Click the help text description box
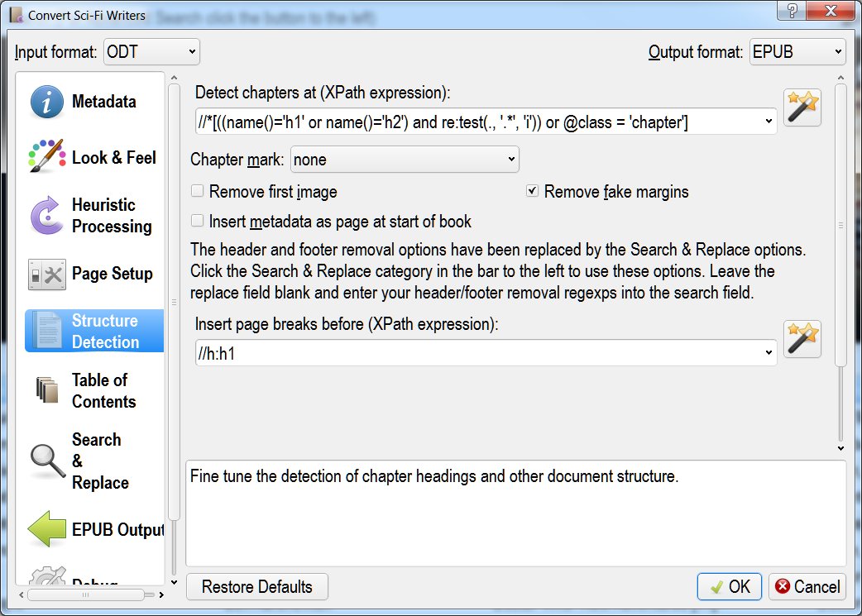Screen dimensions: 862x616 pos(515,513)
